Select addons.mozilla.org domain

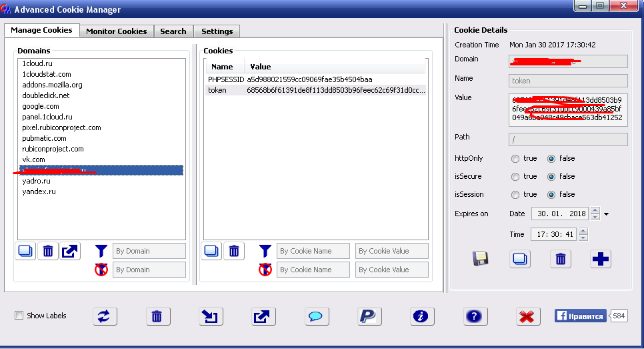(101, 85)
